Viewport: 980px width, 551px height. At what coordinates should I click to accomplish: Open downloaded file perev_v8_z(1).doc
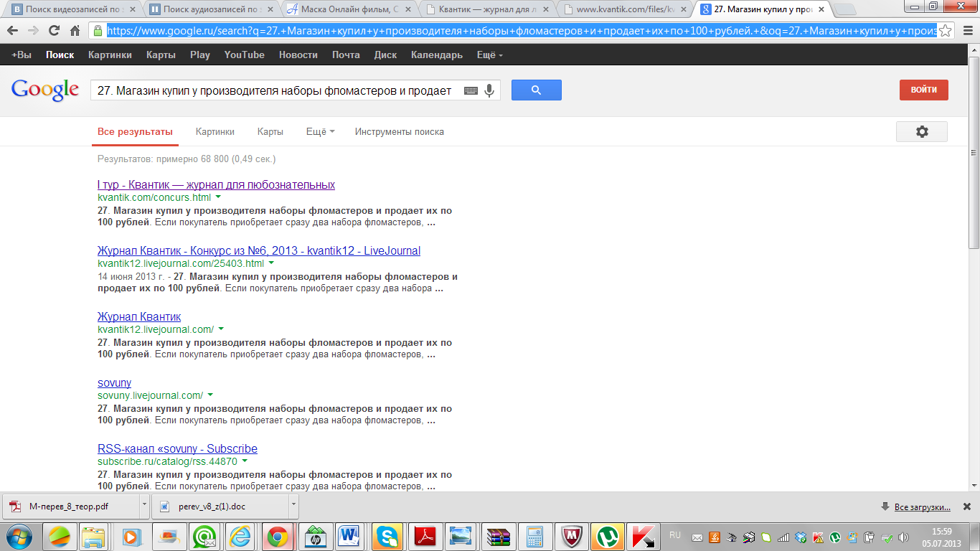tap(221, 506)
